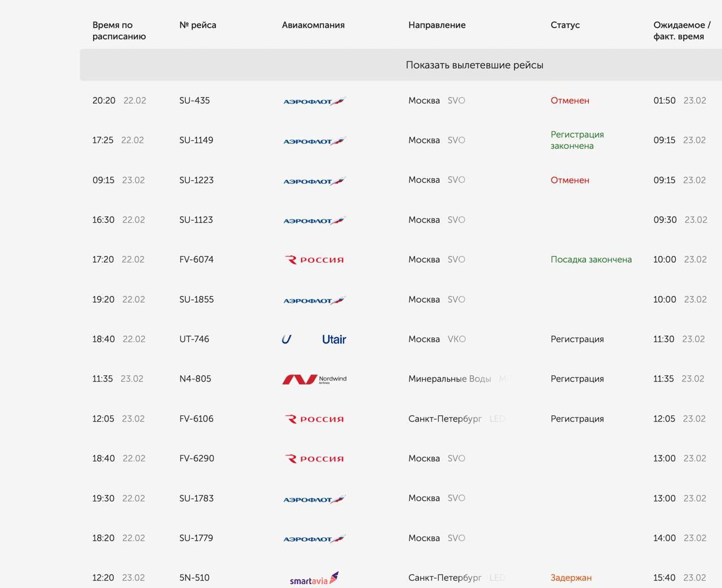Click the Smartavia logo for flight 5N-510
The height and width of the screenshot is (588, 722).
314,578
